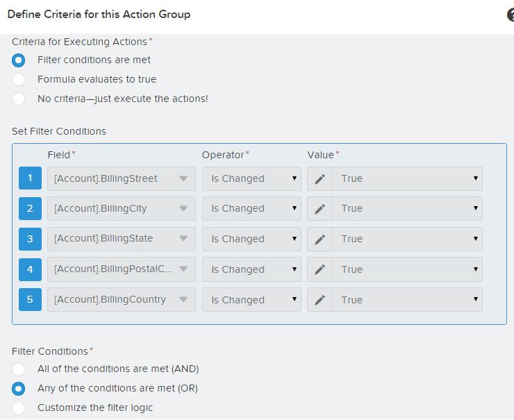Open the [Account].BillingState field picker
This screenshot has width=514, height=420.
tap(121, 239)
